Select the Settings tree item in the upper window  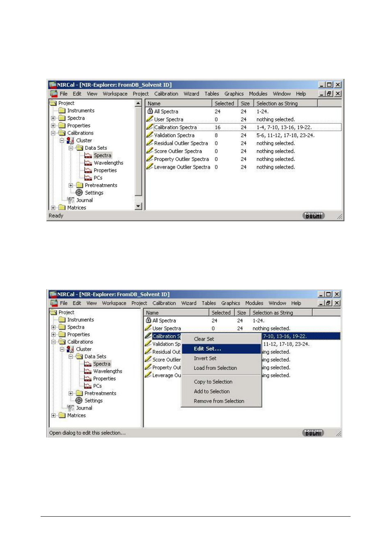pos(94,192)
